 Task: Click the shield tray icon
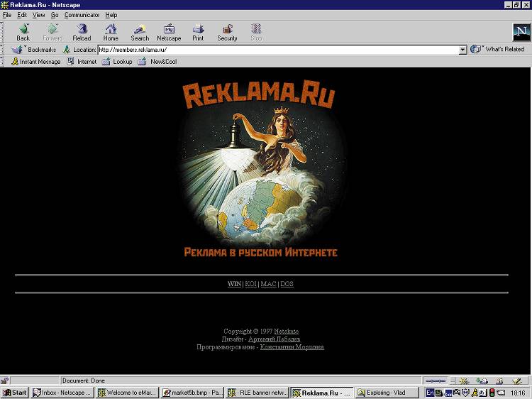point(465,393)
